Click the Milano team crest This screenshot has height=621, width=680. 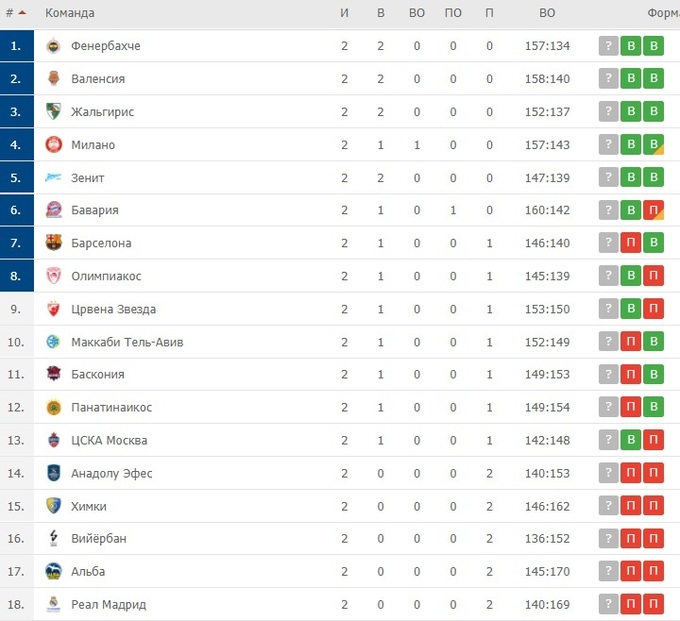click(x=54, y=145)
